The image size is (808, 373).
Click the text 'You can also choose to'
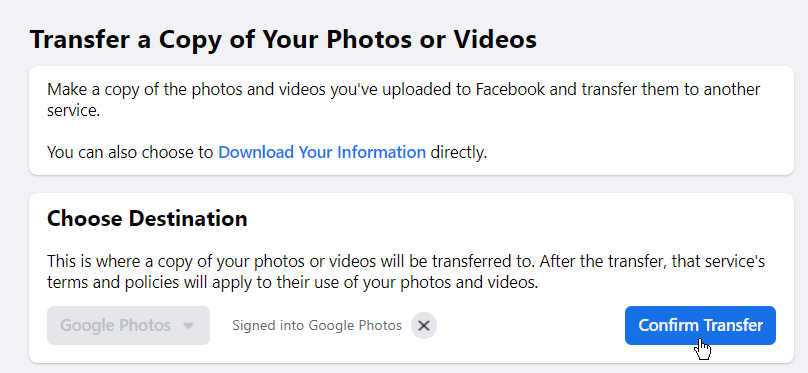pyautogui.click(x=130, y=152)
